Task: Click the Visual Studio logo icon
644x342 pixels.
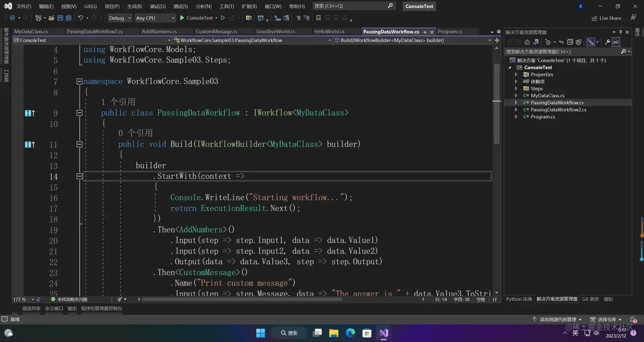Action: [8, 6]
